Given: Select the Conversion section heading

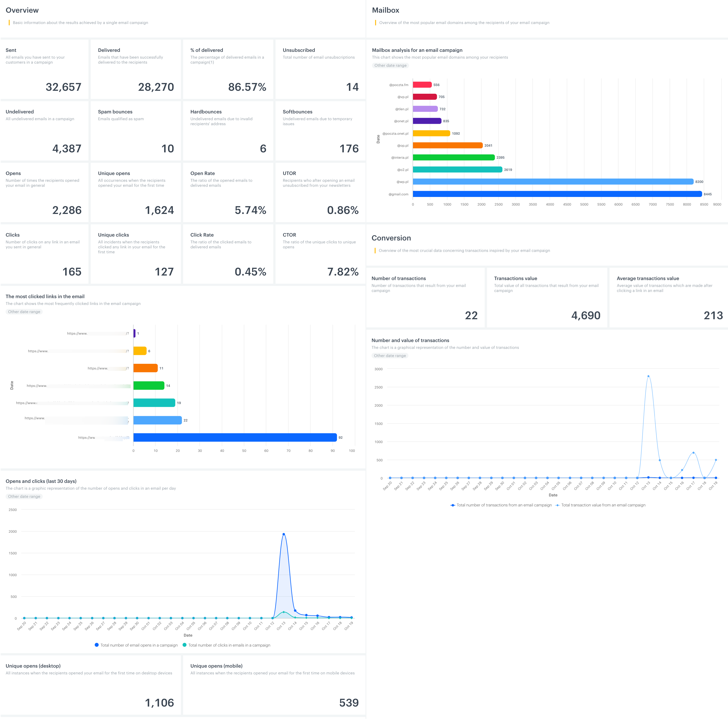Looking at the screenshot, I should point(392,238).
